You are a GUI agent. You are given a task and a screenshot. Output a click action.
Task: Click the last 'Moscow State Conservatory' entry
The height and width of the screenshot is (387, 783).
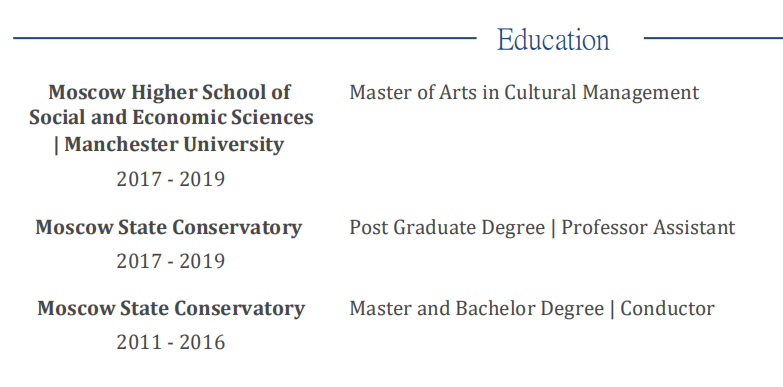(x=171, y=309)
